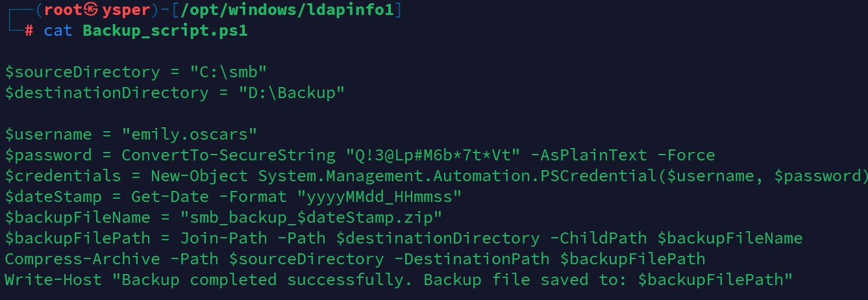The height and width of the screenshot is (300, 868).
Task: Click the "D:\Backup" destination string
Action: coord(291,93)
